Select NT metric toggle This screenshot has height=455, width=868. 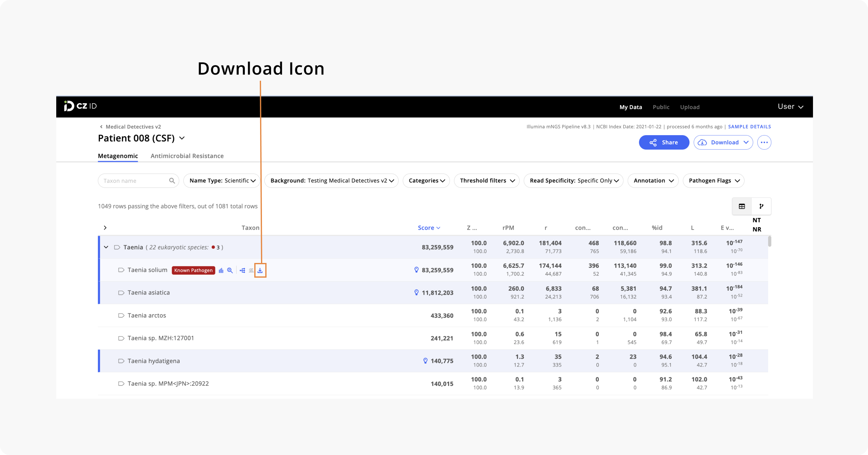[756, 220]
